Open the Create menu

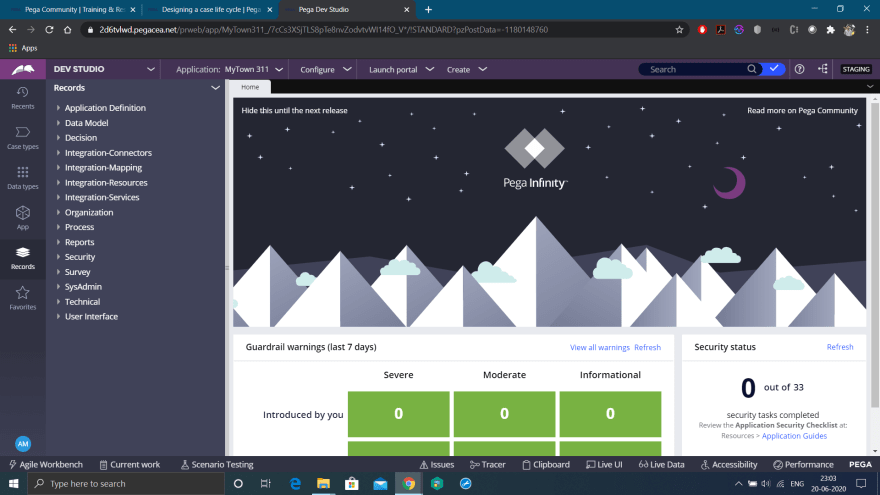[x=466, y=70]
